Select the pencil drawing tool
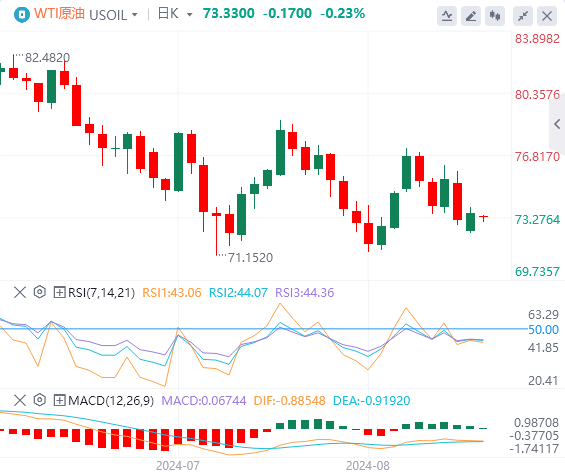The height and width of the screenshot is (476, 565). (471, 16)
